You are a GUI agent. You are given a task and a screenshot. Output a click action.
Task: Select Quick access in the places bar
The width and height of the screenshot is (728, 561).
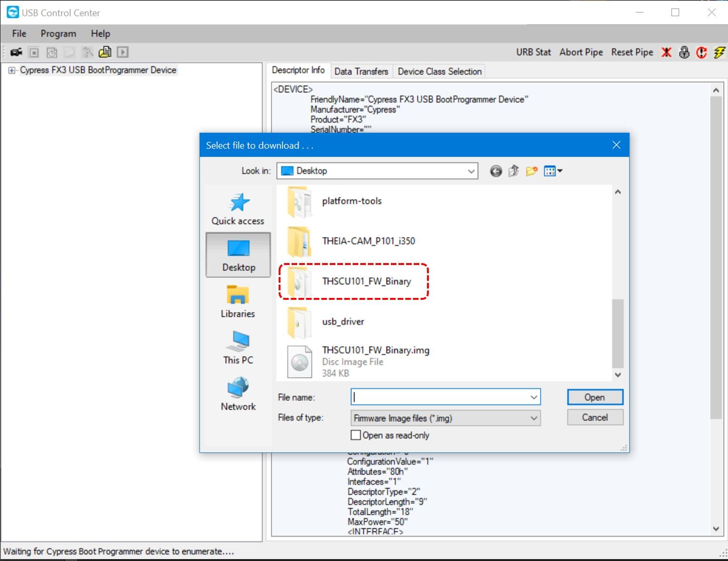[238, 210]
